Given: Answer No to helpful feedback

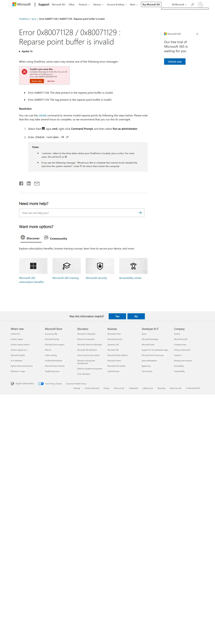Looking at the screenshot, I should (x=136, y=316).
